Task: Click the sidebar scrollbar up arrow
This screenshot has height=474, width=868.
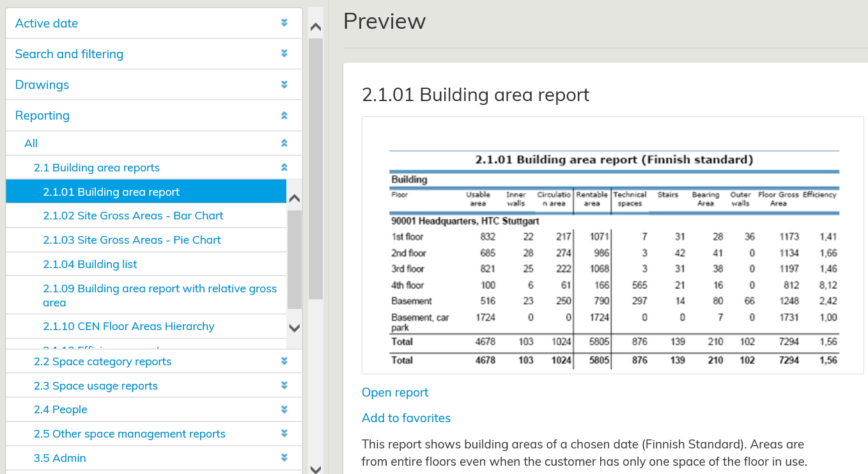Action: pyautogui.click(x=315, y=27)
